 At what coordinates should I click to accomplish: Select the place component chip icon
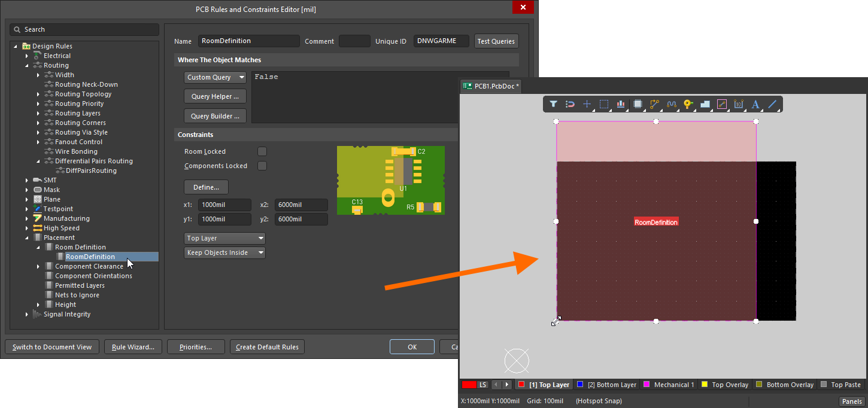[638, 104]
